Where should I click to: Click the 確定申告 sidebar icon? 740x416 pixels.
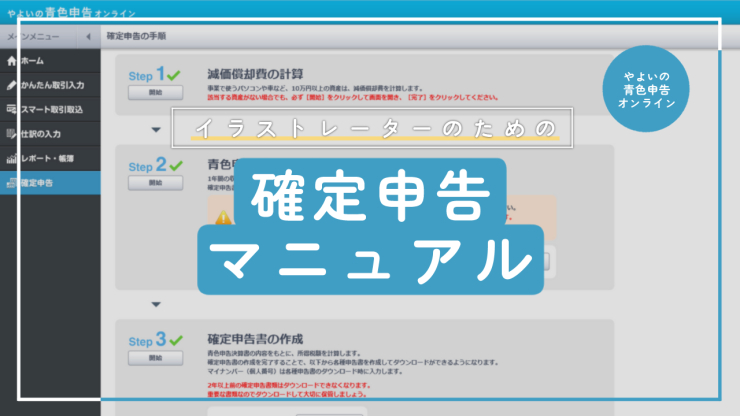point(11,182)
